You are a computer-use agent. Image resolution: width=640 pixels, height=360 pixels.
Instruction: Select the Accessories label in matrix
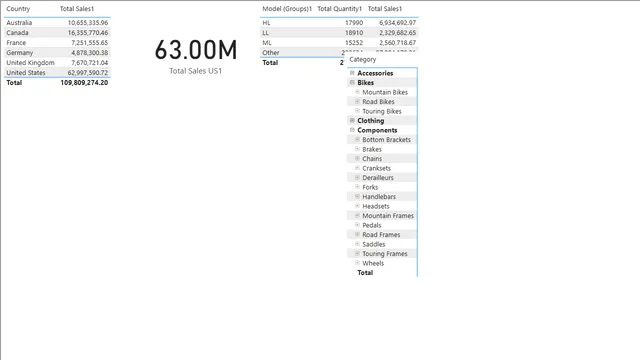pyautogui.click(x=375, y=73)
